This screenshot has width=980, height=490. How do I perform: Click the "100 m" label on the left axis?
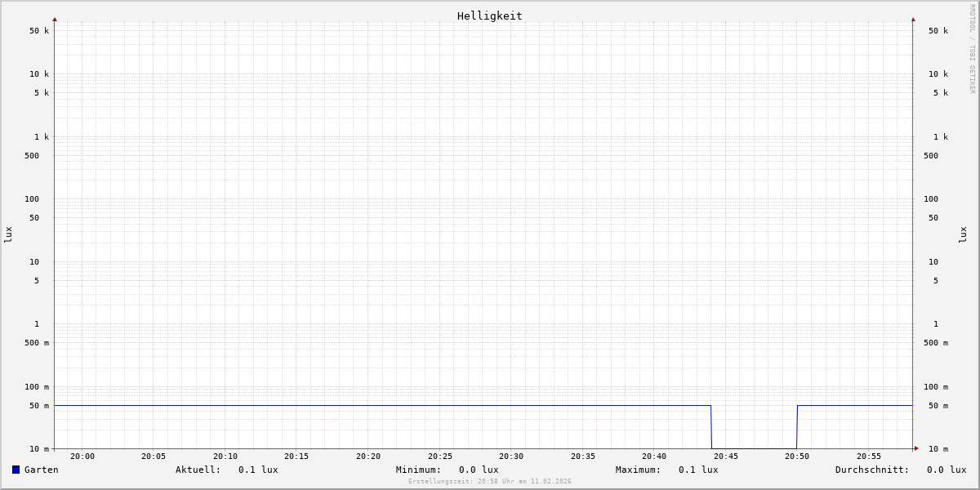(37, 387)
